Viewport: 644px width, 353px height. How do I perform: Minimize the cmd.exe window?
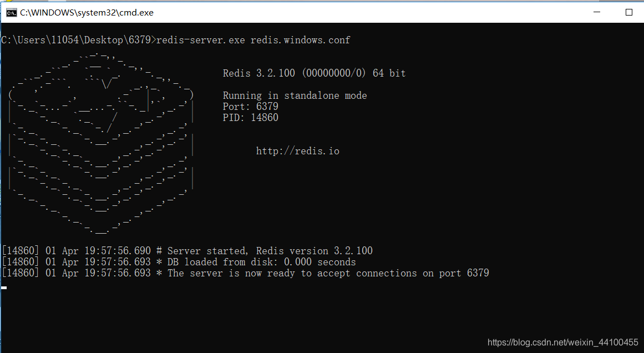point(597,12)
